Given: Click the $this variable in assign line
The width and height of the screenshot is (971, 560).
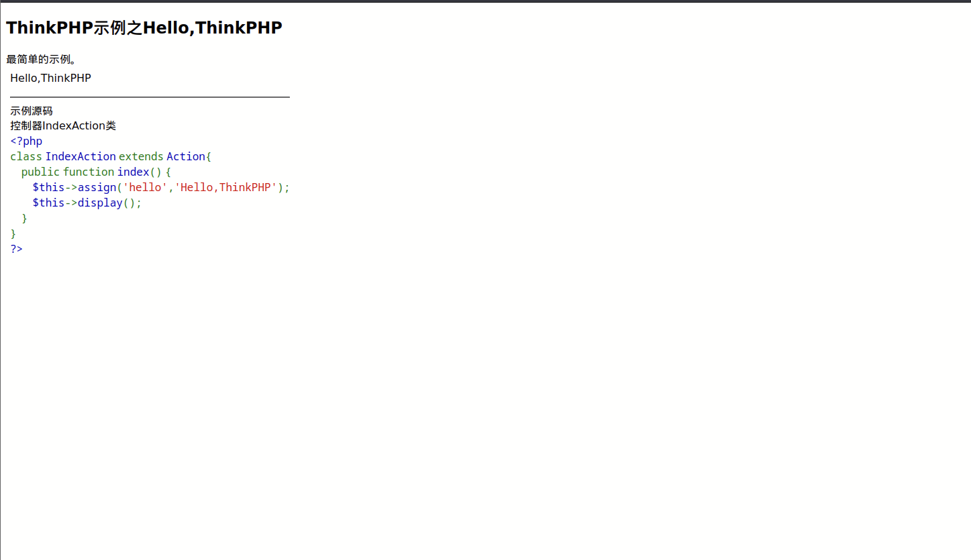Looking at the screenshot, I should (x=48, y=187).
